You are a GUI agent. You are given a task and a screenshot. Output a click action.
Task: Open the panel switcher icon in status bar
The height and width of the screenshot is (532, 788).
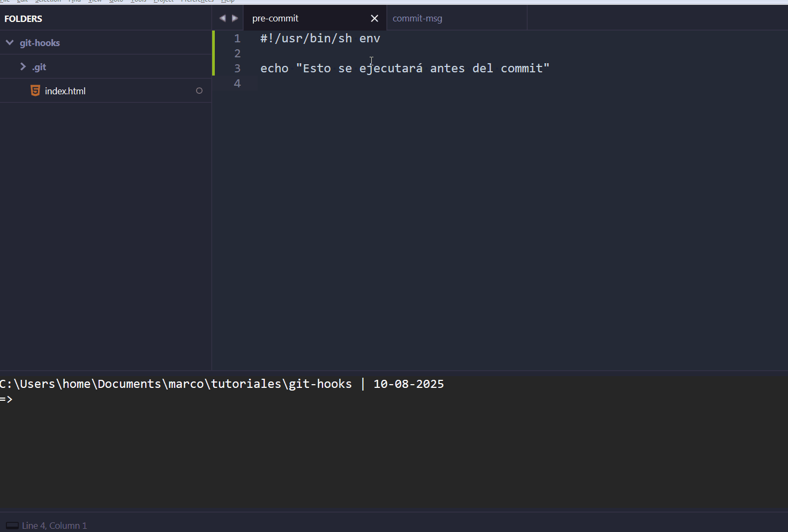[12, 526]
